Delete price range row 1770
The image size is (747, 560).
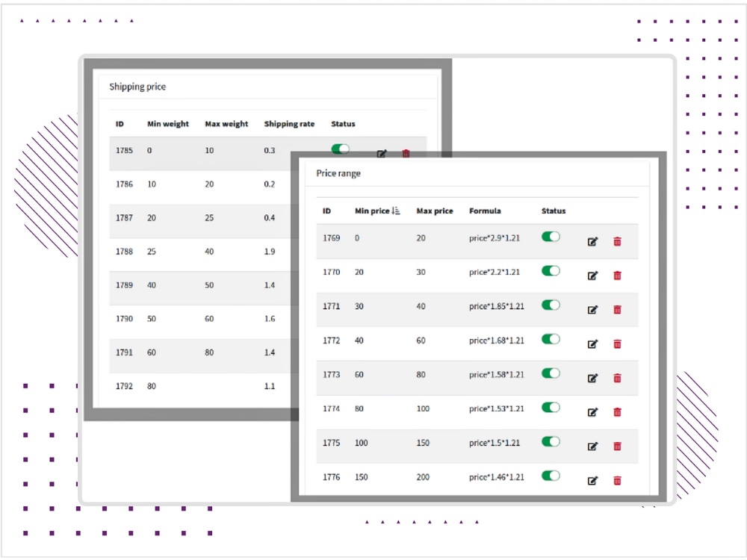[618, 276]
